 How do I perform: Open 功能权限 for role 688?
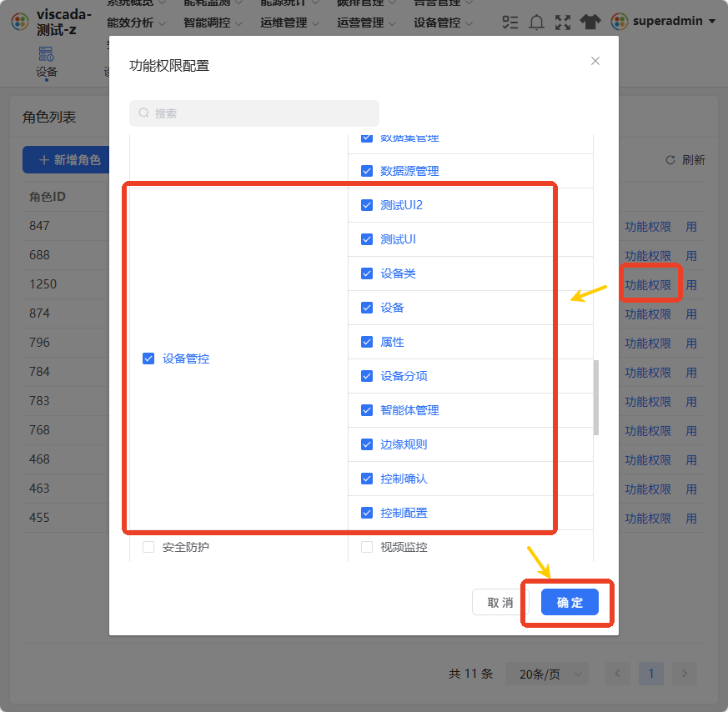pos(648,256)
